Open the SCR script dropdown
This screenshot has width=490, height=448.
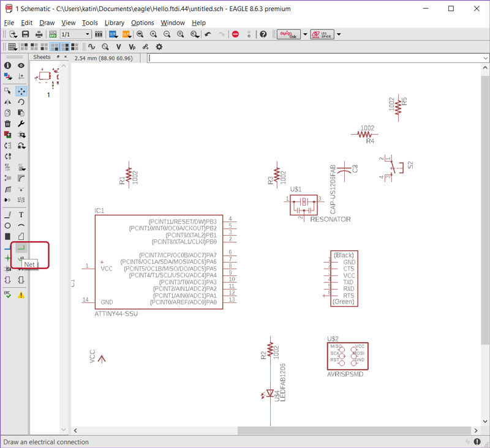coord(113,34)
